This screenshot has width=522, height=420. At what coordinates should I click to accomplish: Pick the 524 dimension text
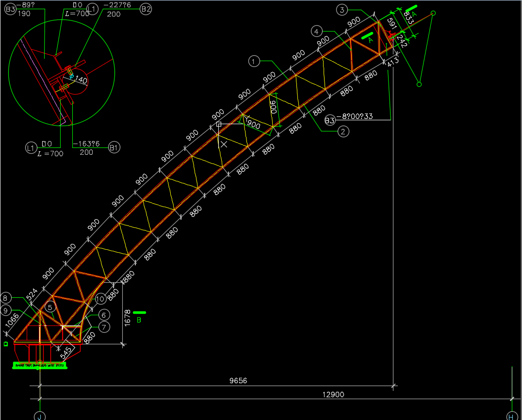[32, 294]
